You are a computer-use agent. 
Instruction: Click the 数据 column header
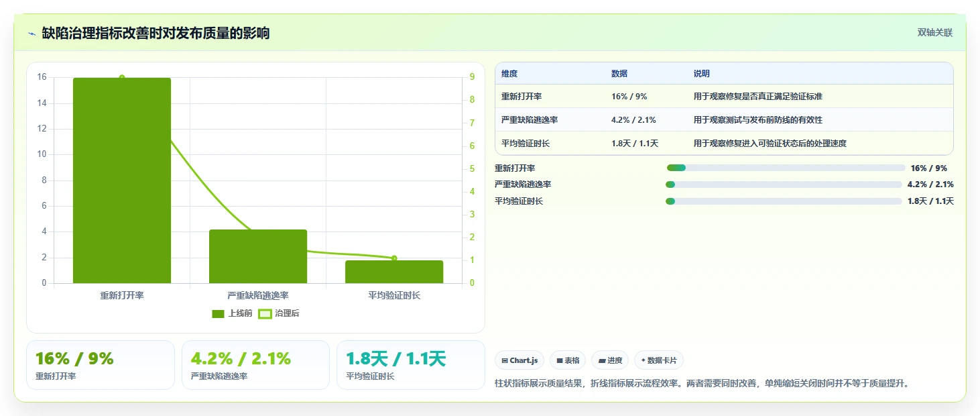point(619,74)
